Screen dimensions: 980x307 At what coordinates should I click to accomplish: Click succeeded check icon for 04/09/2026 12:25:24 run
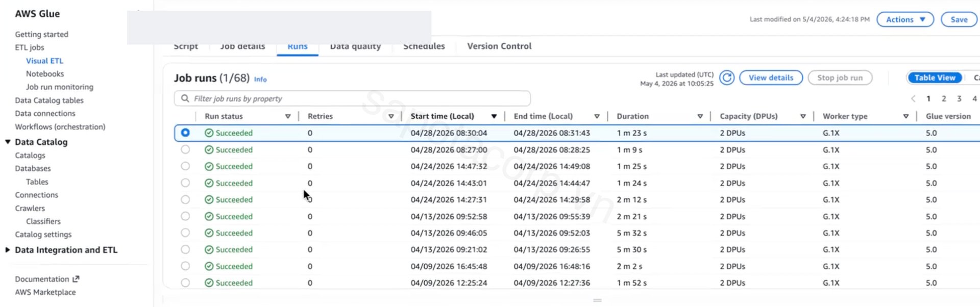209,283
